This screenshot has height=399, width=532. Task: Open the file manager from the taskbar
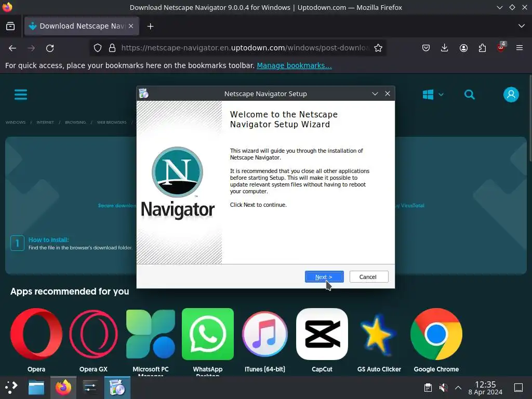pyautogui.click(x=36, y=388)
